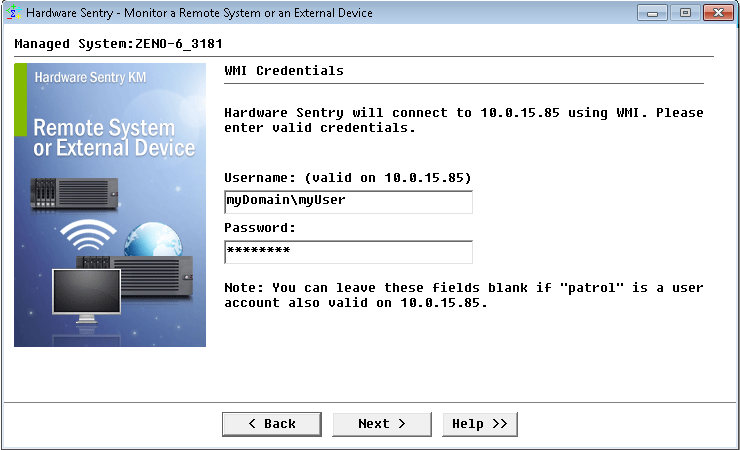Screen dimensions: 740x450
Task: Click the Managed System:ZENO-6_3181 label
Action: (119, 45)
